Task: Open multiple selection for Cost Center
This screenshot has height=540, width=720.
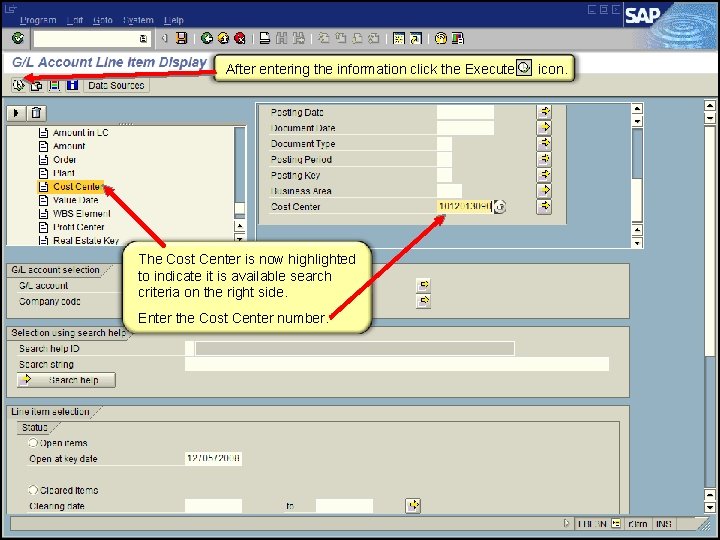Action: (x=544, y=207)
